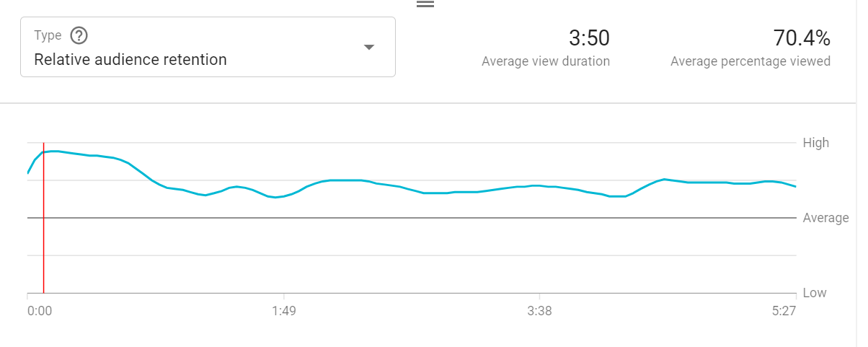Click the 70.4% percentage viewed value
The height and width of the screenshot is (347, 868).
click(801, 38)
